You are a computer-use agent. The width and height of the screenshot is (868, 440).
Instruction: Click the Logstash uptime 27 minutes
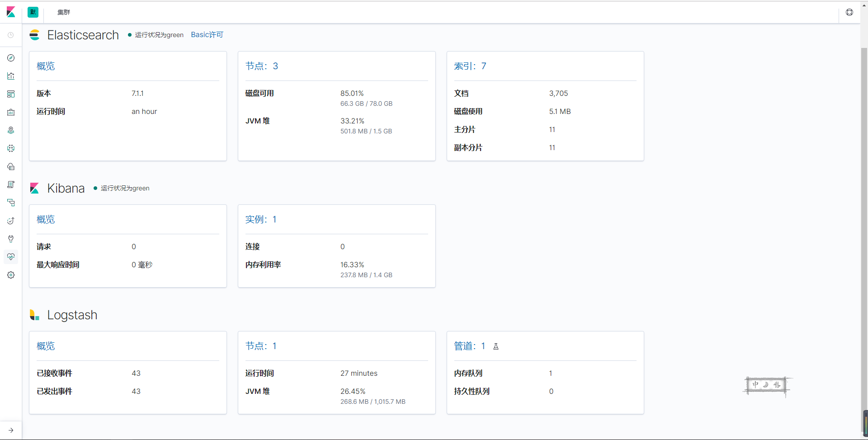click(x=359, y=374)
